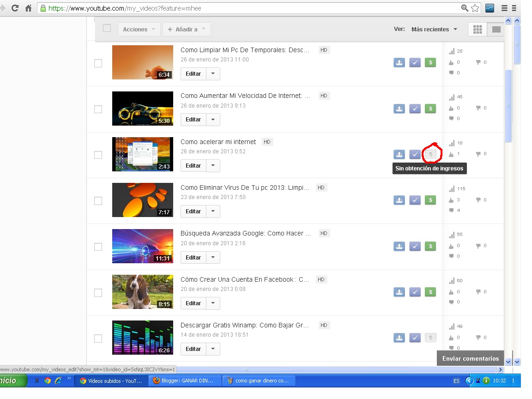Click the grey dollar icon for Como acelerar mi internet
Image resolution: width=532 pixels, height=399 pixels.
430,154
